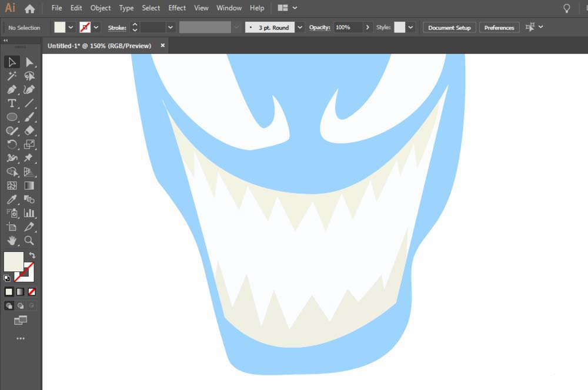Open the Object menu
588x390 pixels.
pyautogui.click(x=101, y=8)
